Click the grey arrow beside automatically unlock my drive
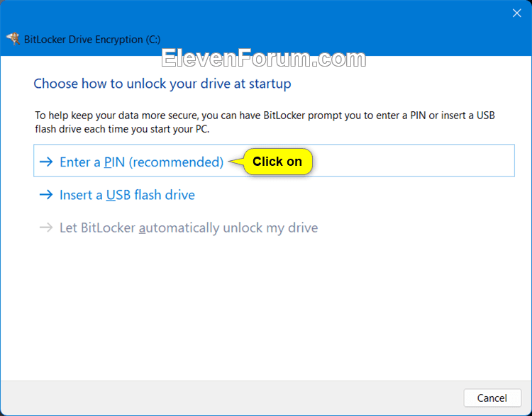The height and width of the screenshot is (416, 532). [x=46, y=227]
